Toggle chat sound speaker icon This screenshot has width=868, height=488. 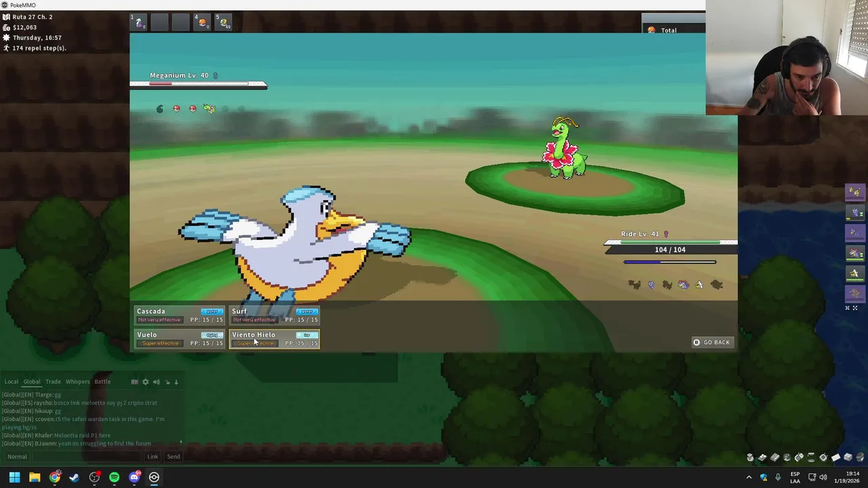pos(156,382)
